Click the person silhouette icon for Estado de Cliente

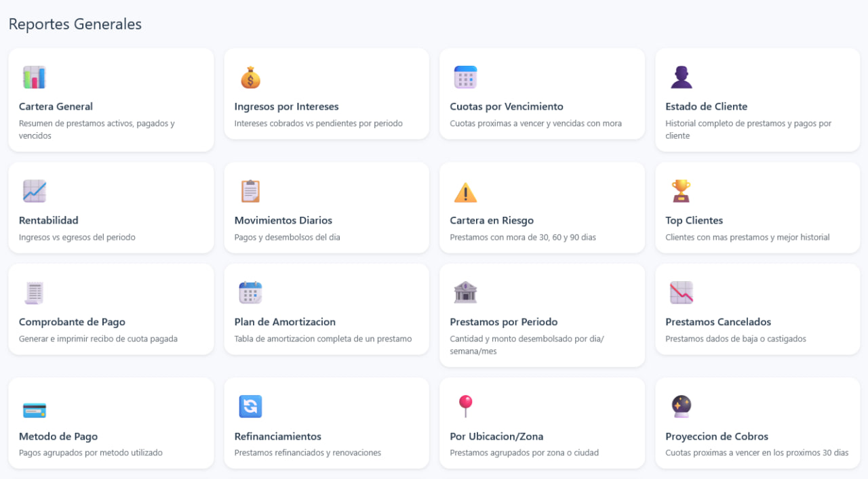click(x=681, y=77)
